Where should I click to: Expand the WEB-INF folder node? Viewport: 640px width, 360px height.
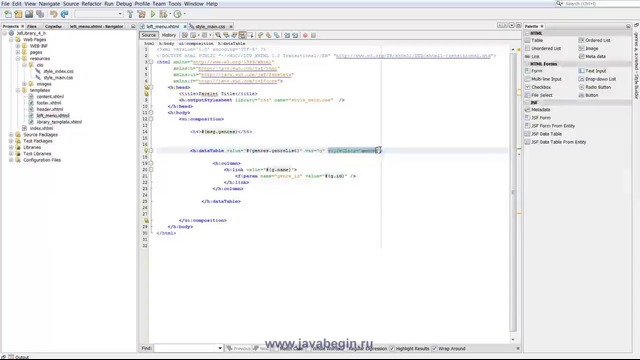pyautogui.click(x=18, y=46)
